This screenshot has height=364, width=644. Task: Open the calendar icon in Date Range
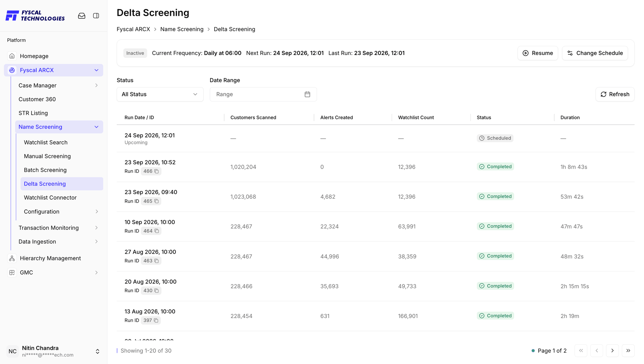click(x=307, y=94)
